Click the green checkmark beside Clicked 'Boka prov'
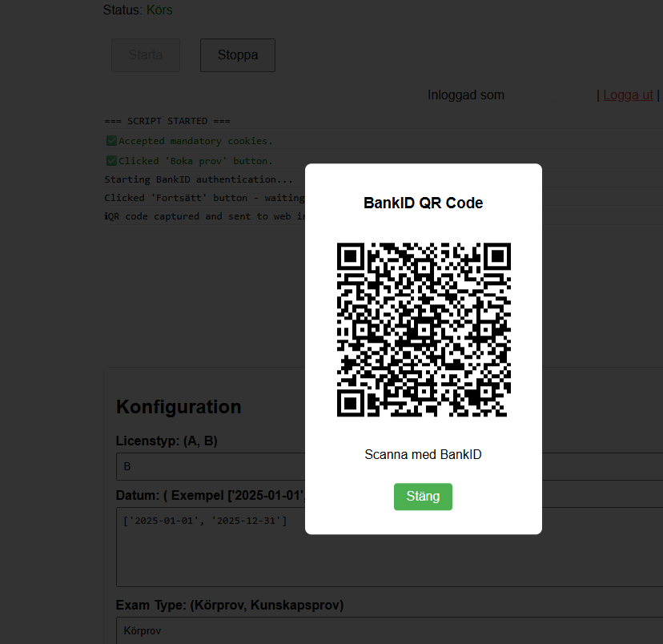The height and width of the screenshot is (644, 663). tap(111, 161)
